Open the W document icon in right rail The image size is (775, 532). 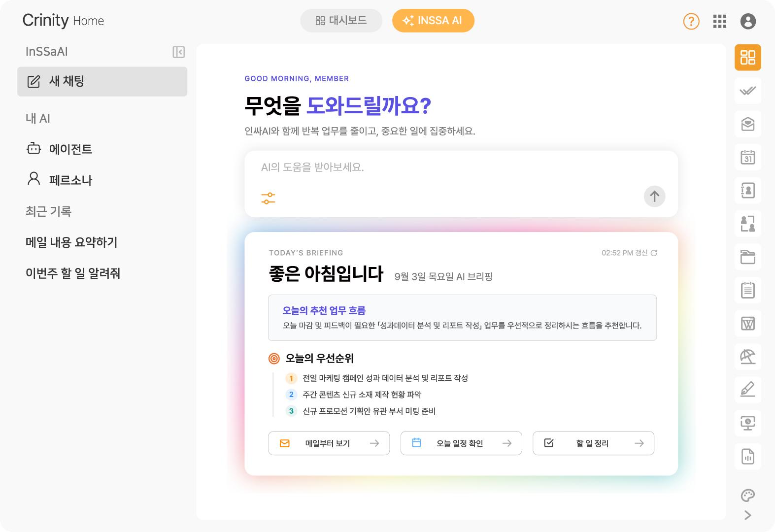(748, 323)
